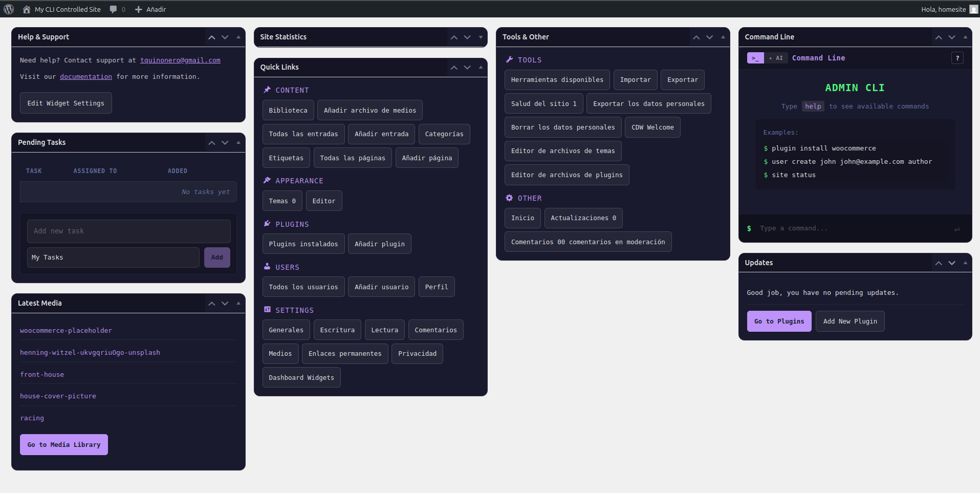The width and height of the screenshot is (980, 493).
Task: Toggle AI mode in the Command Line widget
Action: tap(776, 58)
